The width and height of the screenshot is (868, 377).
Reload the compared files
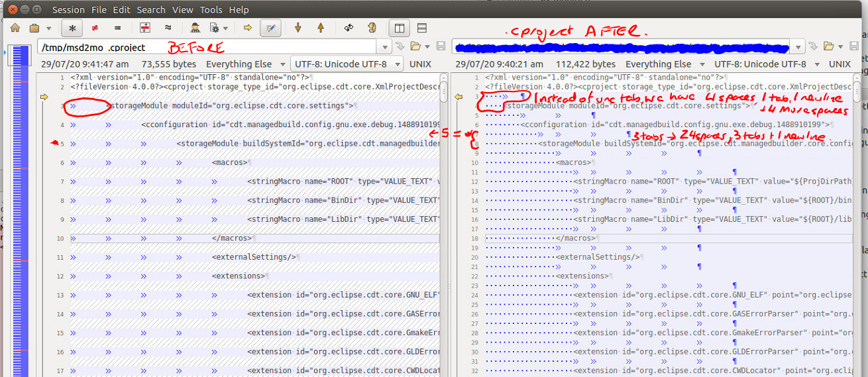coord(372,28)
